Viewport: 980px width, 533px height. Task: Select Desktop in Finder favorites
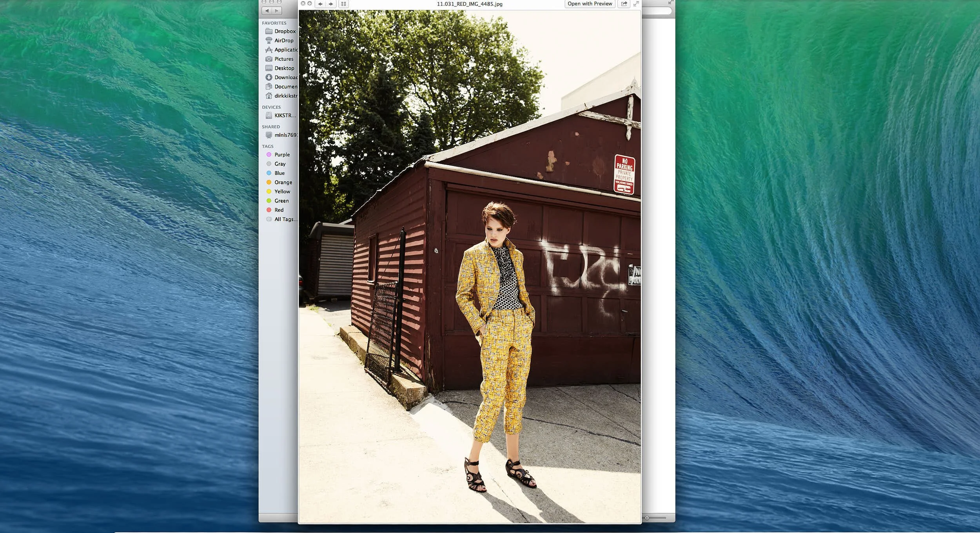284,68
